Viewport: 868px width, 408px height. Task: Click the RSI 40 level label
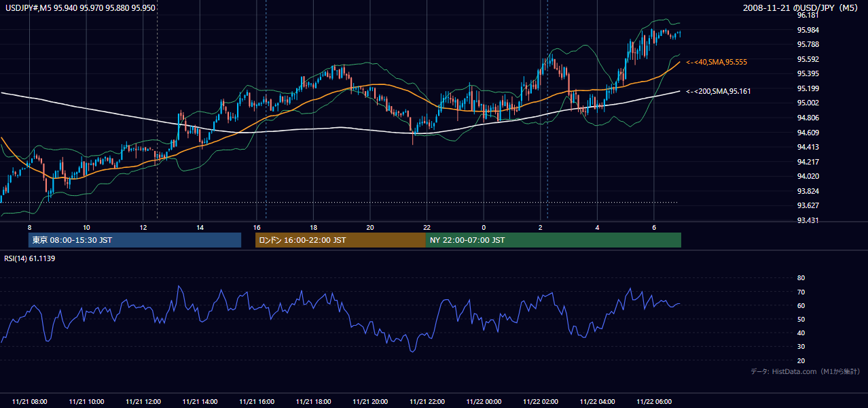(801, 333)
